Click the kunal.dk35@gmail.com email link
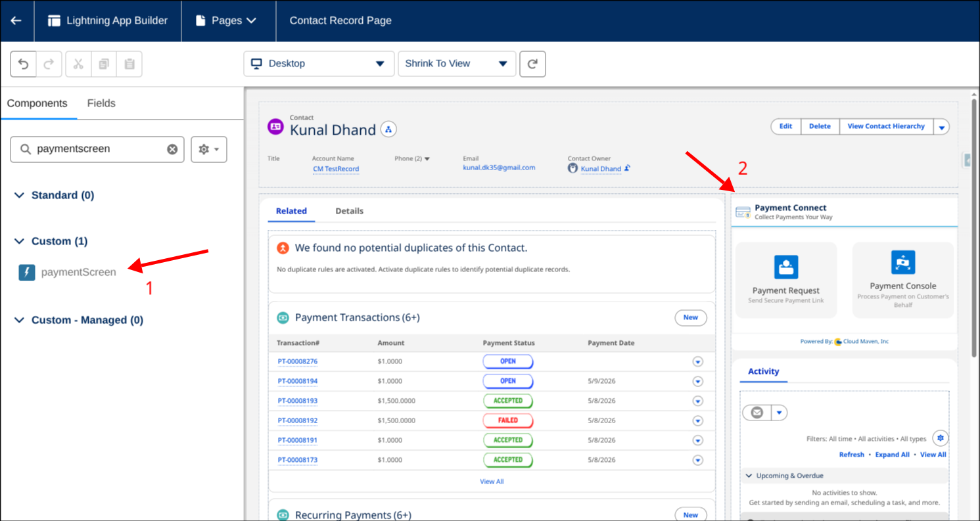This screenshot has height=521, width=980. point(499,168)
